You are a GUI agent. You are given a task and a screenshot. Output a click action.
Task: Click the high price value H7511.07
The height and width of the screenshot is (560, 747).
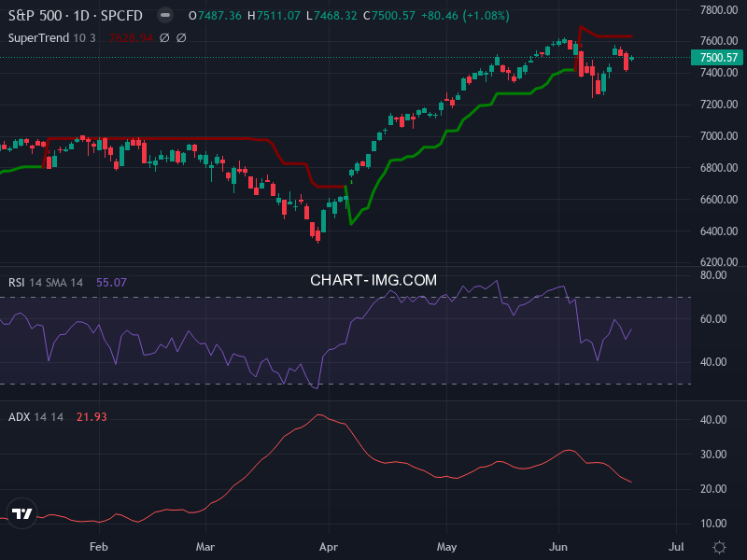pyautogui.click(x=274, y=16)
